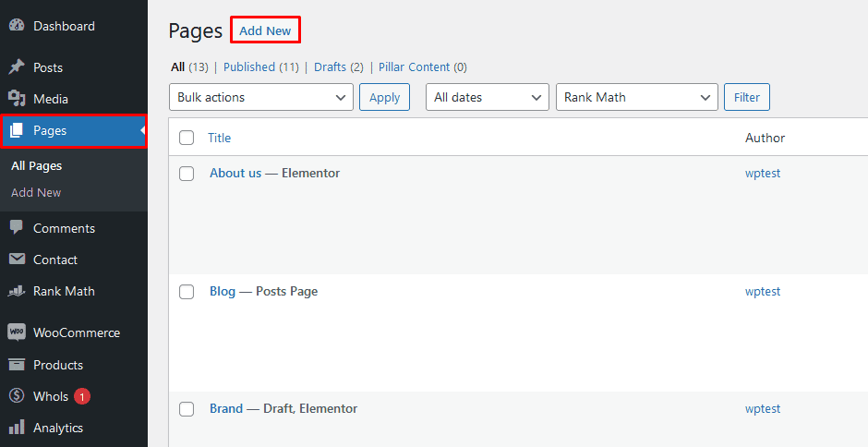Filter by Published pages
Viewport: 868px width, 447px height.
[249, 67]
